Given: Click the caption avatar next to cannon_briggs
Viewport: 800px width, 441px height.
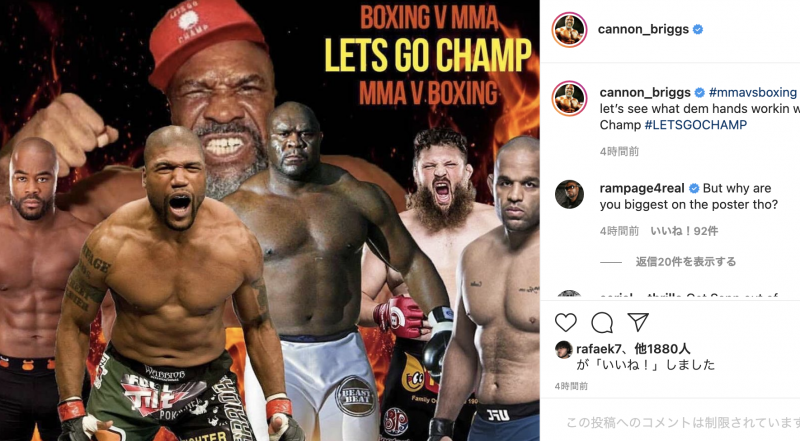Looking at the screenshot, I should click(x=569, y=99).
